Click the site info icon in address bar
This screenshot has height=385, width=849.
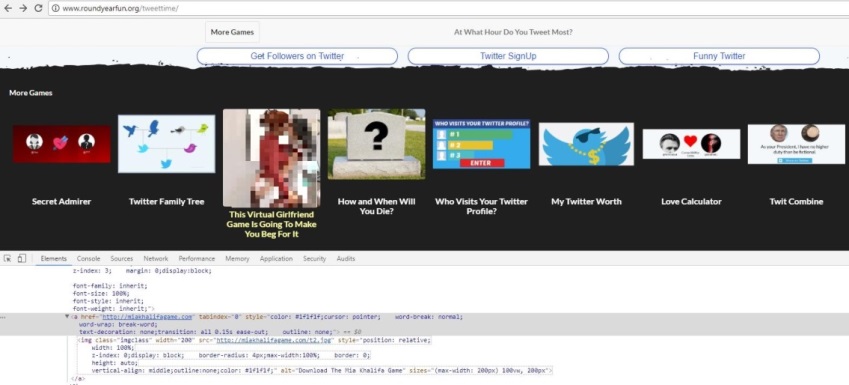click(56, 9)
